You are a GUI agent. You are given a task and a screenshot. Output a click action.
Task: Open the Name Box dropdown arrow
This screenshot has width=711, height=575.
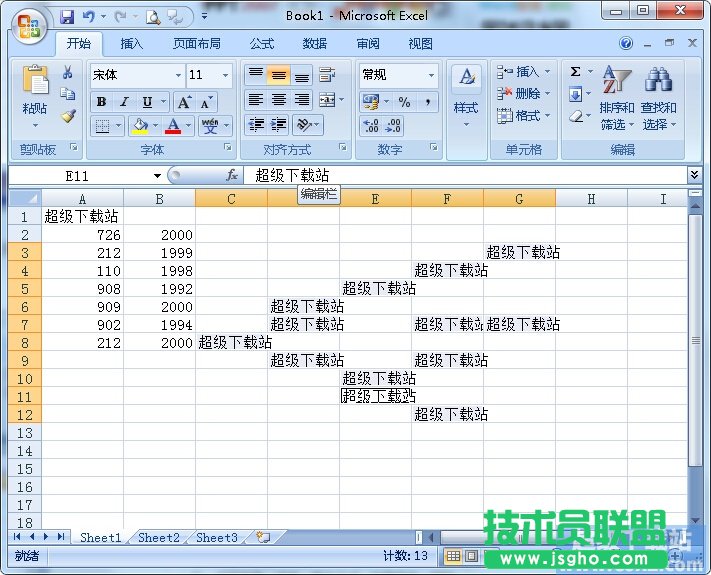pyautogui.click(x=157, y=176)
